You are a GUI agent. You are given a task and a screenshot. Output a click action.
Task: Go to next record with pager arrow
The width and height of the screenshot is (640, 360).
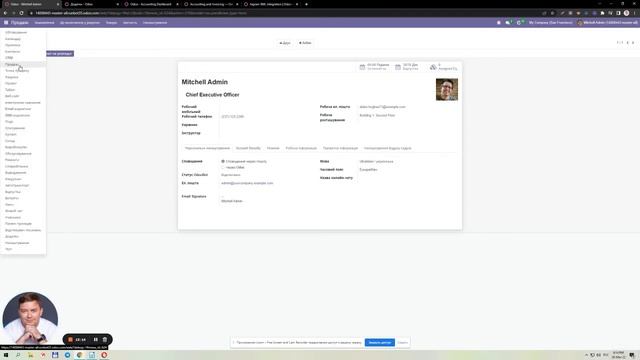pos(633,43)
